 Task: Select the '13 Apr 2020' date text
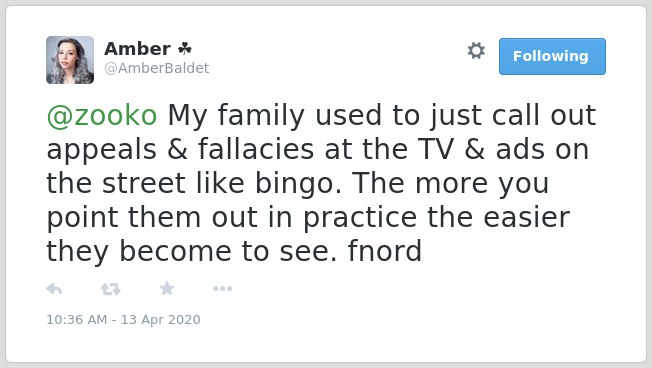[x=161, y=319]
